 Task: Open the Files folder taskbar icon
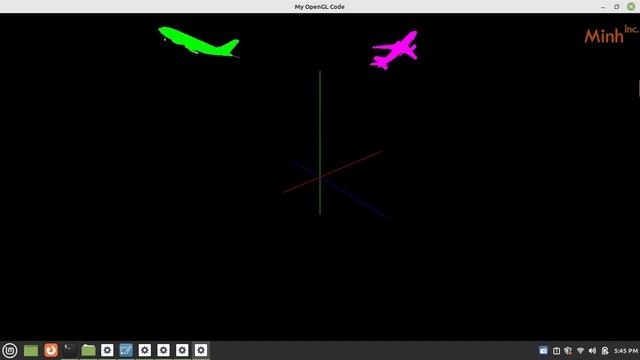tap(88, 350)
